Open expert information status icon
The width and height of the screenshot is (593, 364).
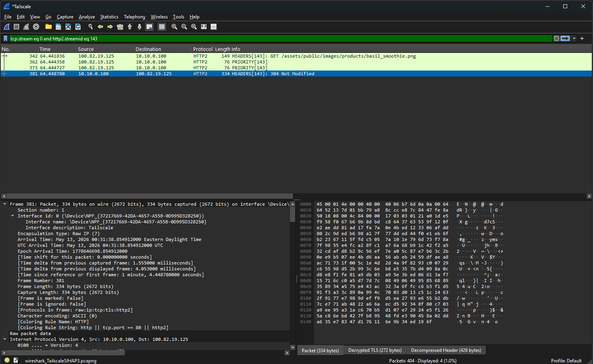(7, 360)
